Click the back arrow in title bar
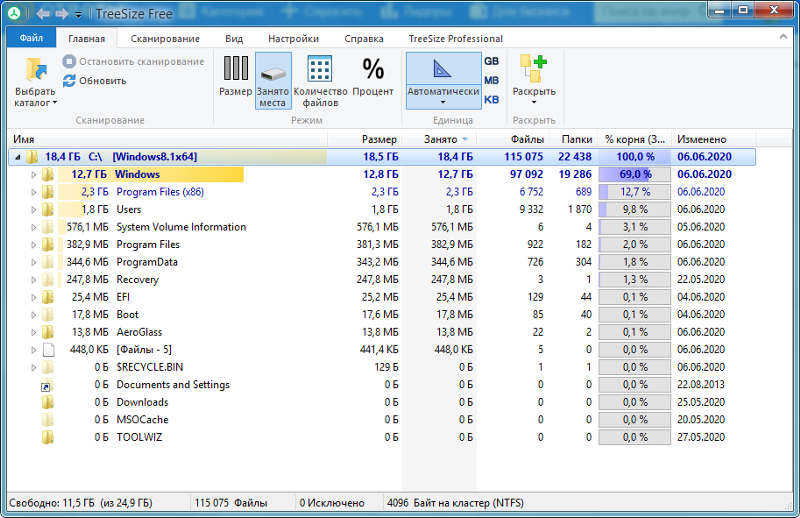 coord(42,14)
